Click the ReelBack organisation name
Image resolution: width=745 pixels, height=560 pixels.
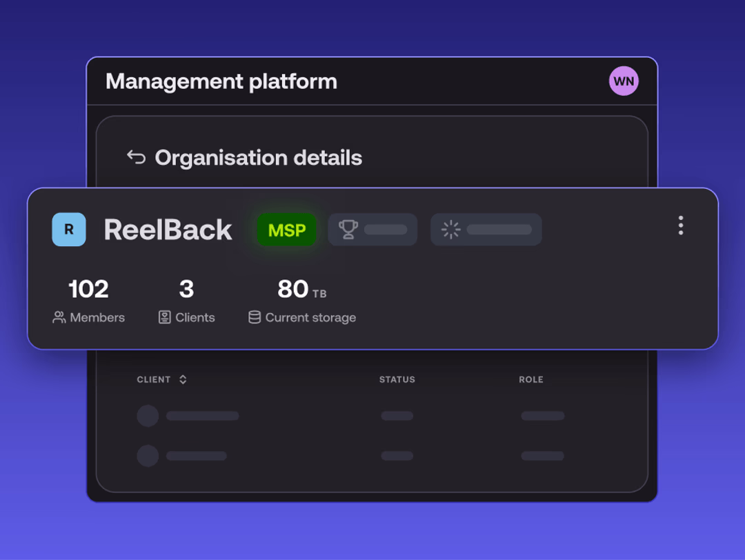(x=168, y=230)
